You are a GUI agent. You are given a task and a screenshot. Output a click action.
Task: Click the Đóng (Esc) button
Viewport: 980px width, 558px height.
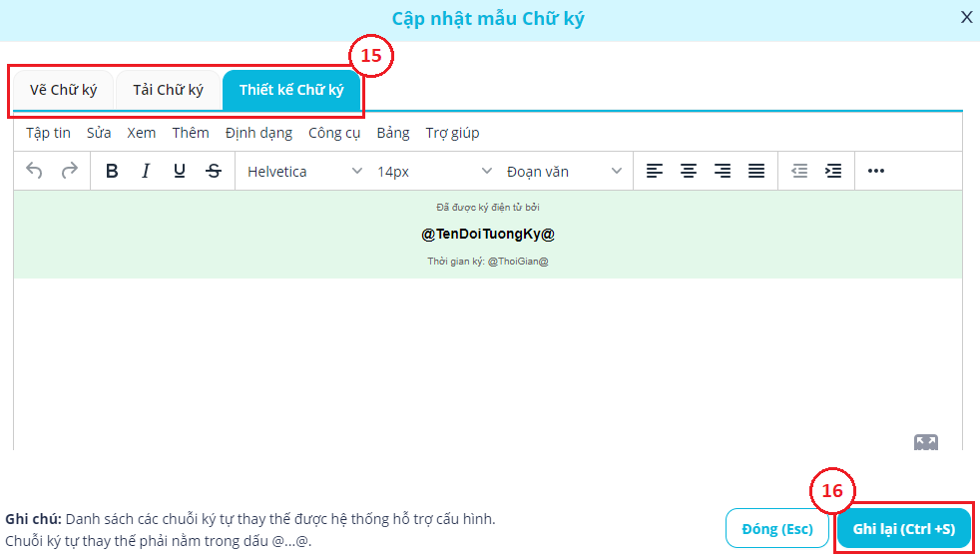pyautogui.click(x=777, y=529)
